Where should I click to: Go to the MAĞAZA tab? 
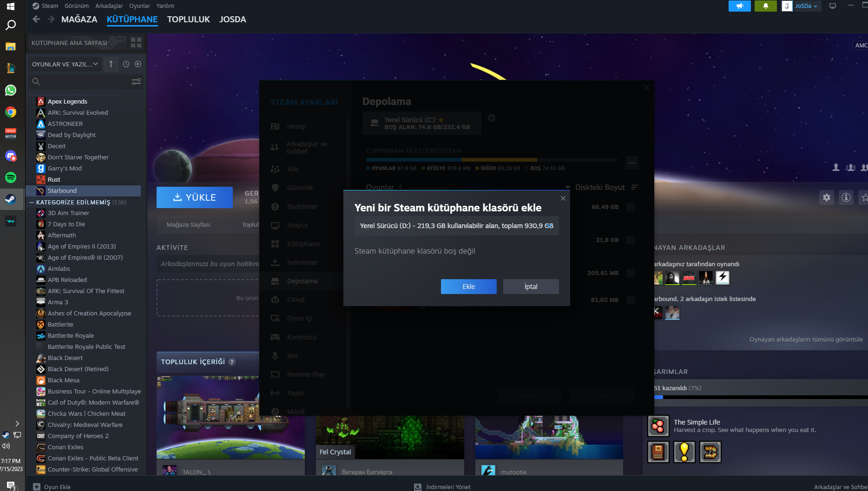tap(79, 20)
